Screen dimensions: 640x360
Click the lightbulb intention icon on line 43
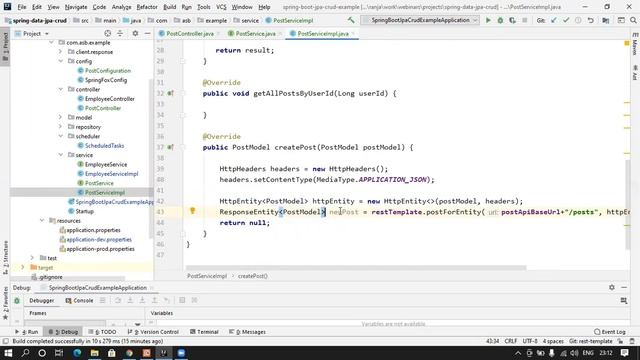[193, 211]
